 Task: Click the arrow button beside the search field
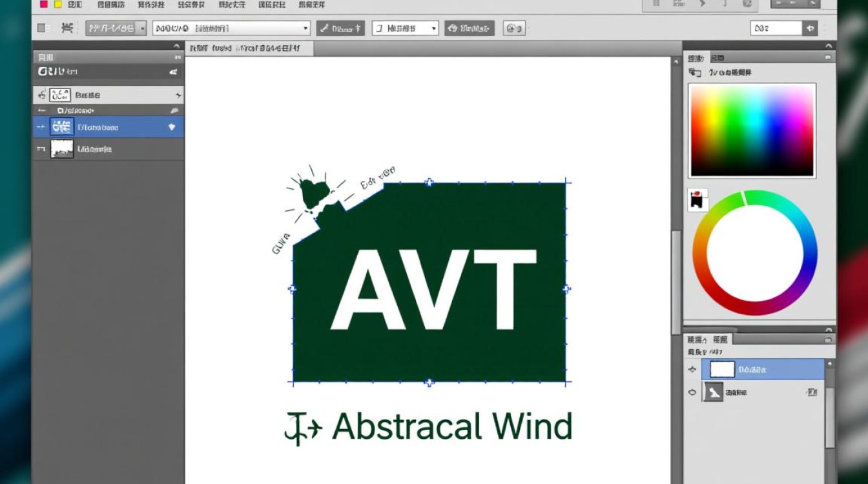tap(810, 28)
